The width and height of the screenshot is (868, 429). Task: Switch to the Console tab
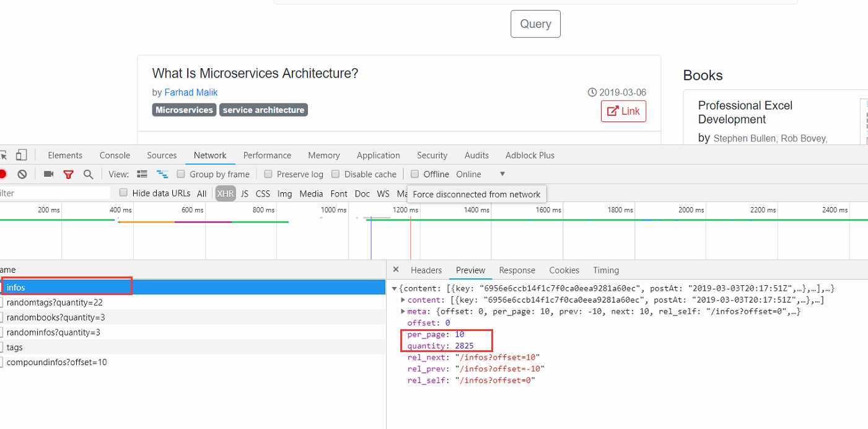[x=115, y=155]
